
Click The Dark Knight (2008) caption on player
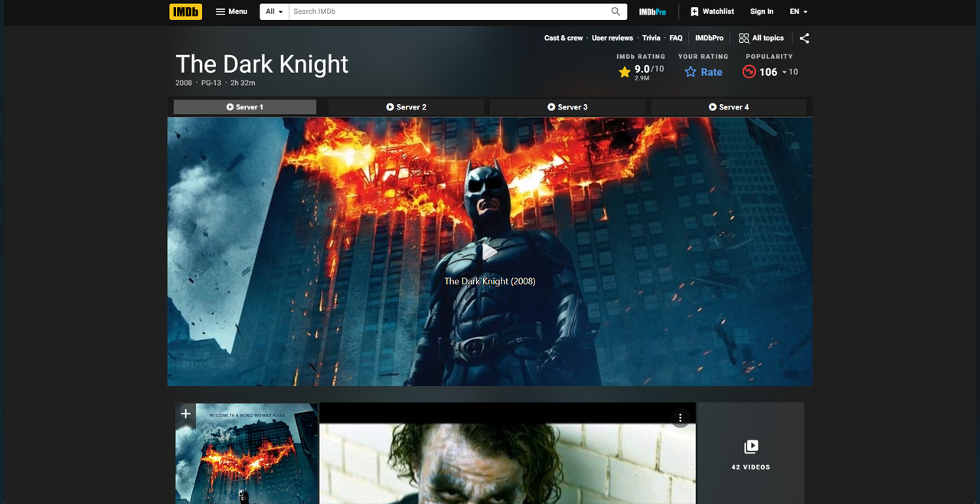[x=490, y=281]
